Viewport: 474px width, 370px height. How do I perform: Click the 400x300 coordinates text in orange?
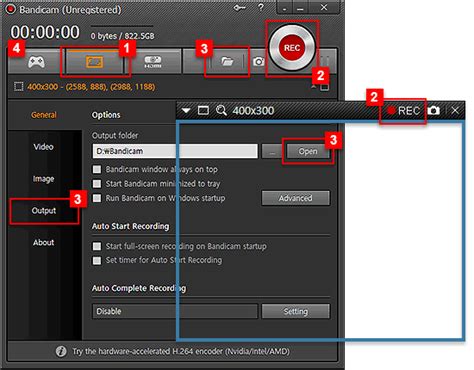point(91,87)
